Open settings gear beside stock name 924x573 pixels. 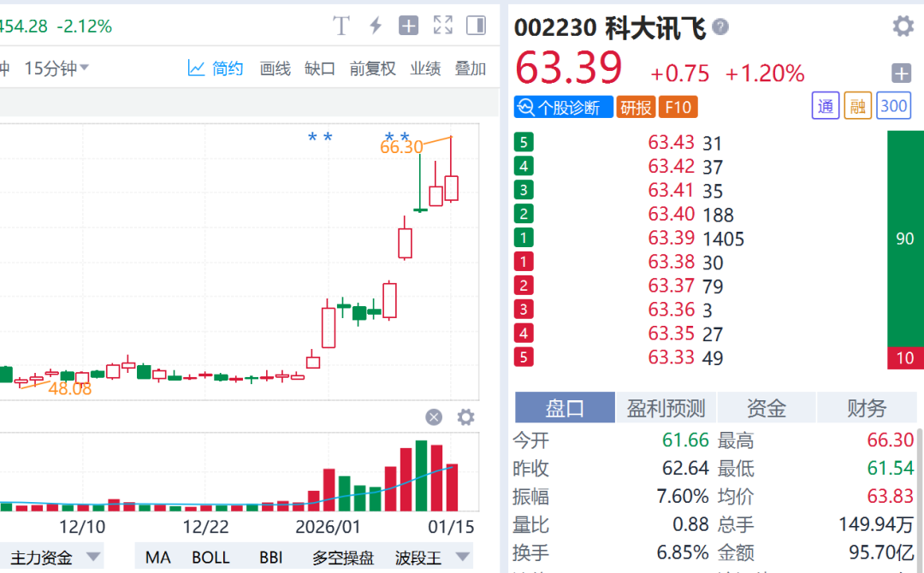tap(903, 26)
